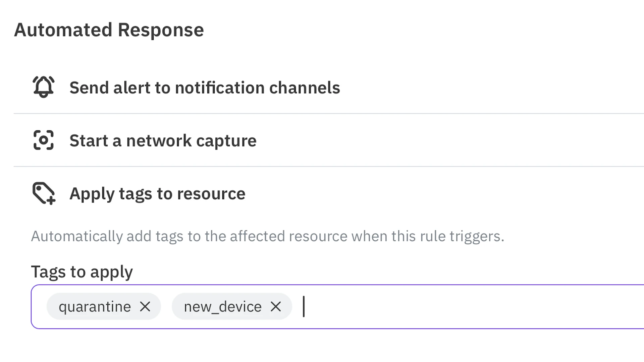Screen dimensions: 644x362
Task: Remove the new_device tag via its X
Action: (276, 306)
